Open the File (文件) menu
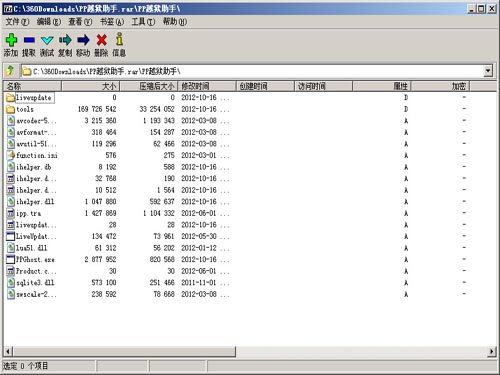Viewport: 500px width, 375px height. [x=17, y=22]
